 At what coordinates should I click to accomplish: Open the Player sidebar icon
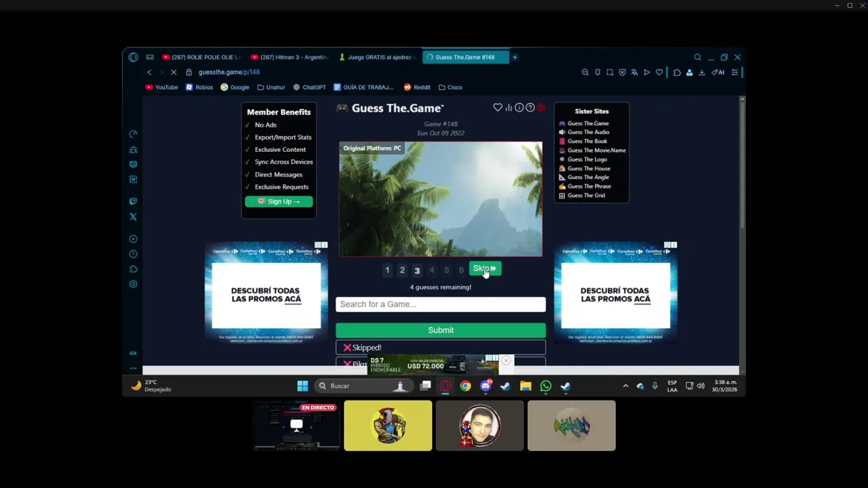[x=133, y=239]
